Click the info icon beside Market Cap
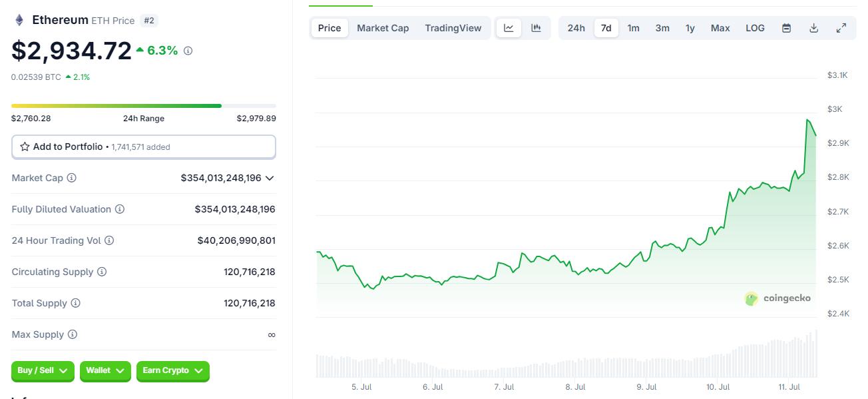 coord(72,178)
